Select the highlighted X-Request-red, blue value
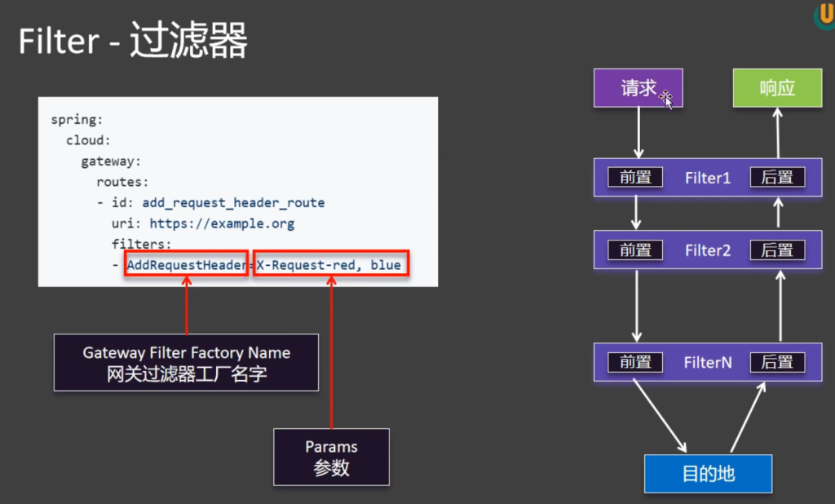835x504 pixels. click(330, 265)
